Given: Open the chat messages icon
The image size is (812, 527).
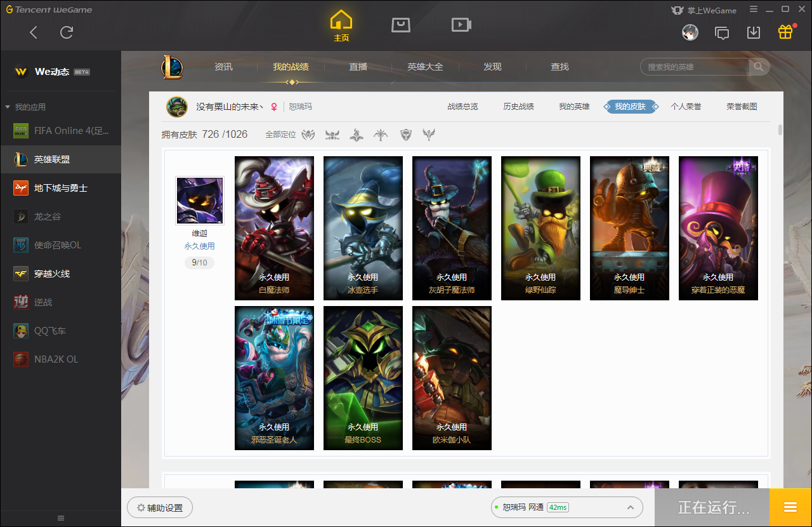Looking at the screenshot, I should (722, 32).
